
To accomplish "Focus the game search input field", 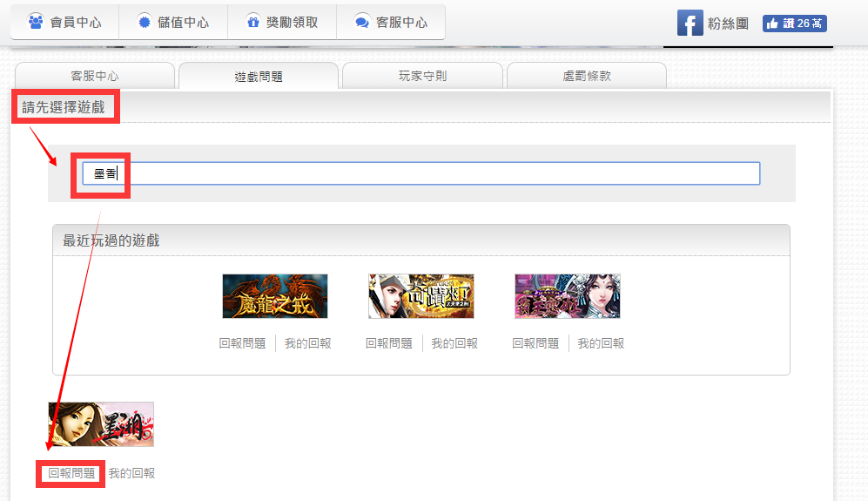I will [435, 173].
